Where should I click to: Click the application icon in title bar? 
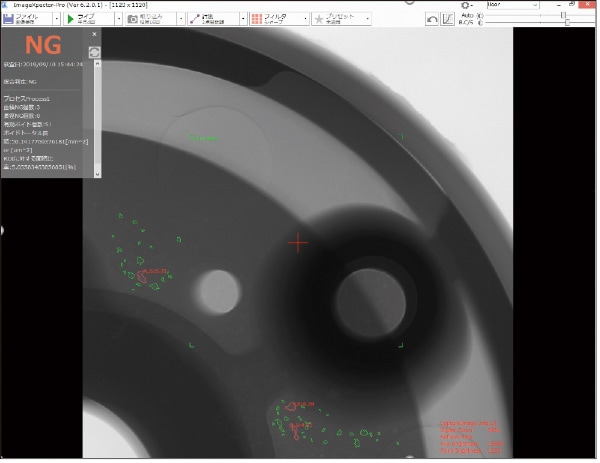[5, 5]
